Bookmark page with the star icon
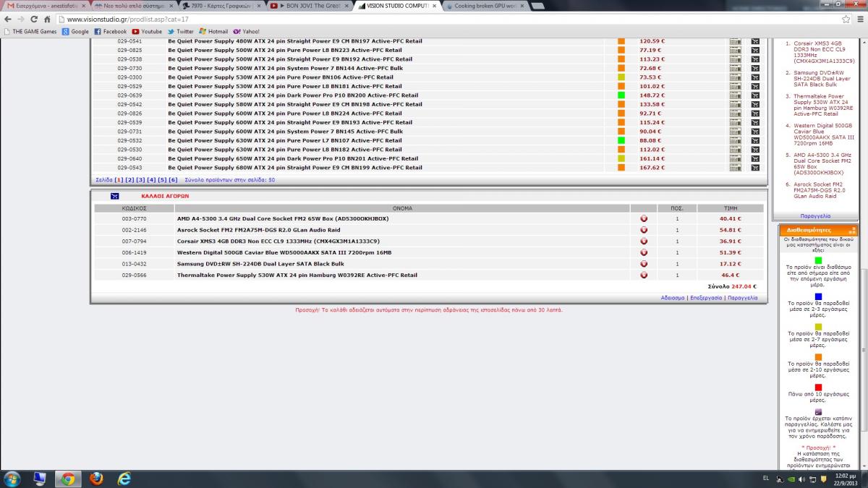This screenshot has height=488, width=868. pyautogui.click(x=846, y=20)
